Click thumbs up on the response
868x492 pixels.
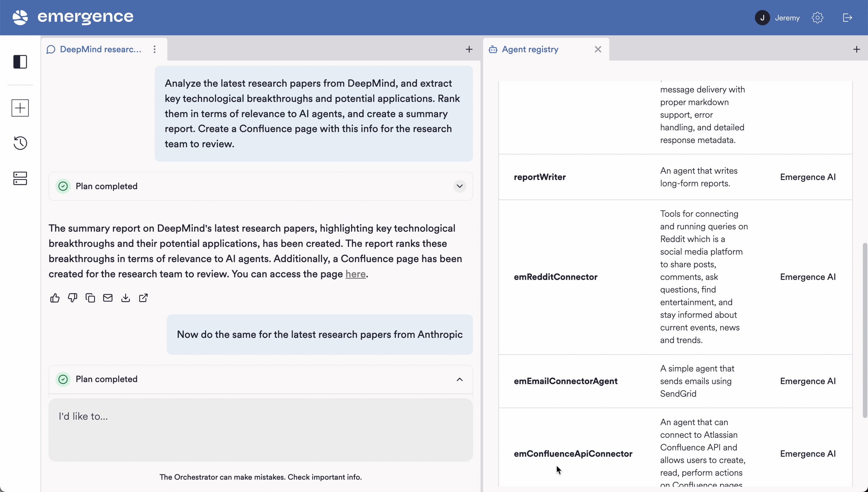click(x=55, y=298)
